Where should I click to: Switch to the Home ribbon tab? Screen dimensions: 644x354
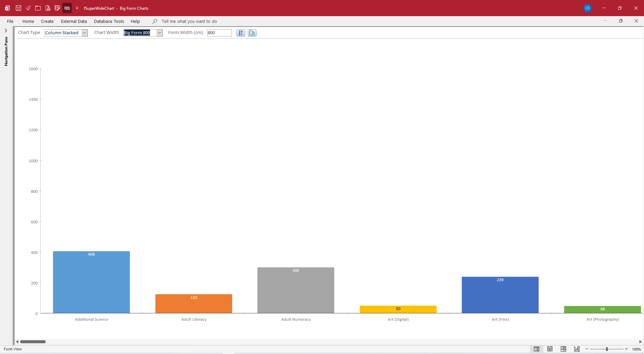28,21
